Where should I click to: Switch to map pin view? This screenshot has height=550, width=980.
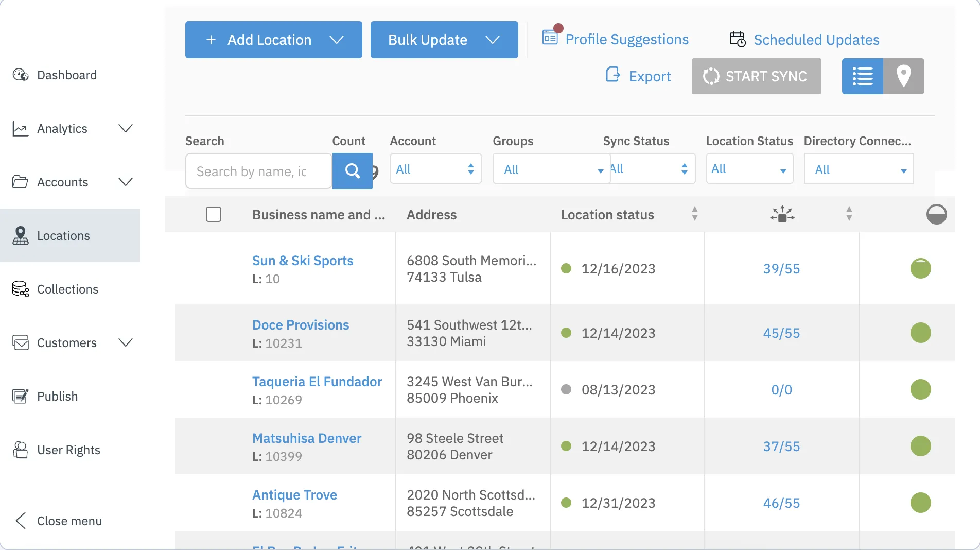pyautogui.click(x=904, y=76)
